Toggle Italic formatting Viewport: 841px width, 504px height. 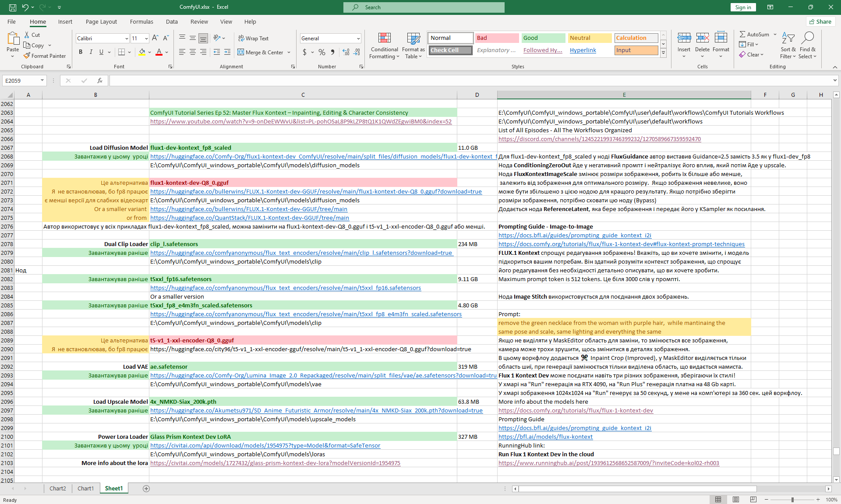(91, 52)
